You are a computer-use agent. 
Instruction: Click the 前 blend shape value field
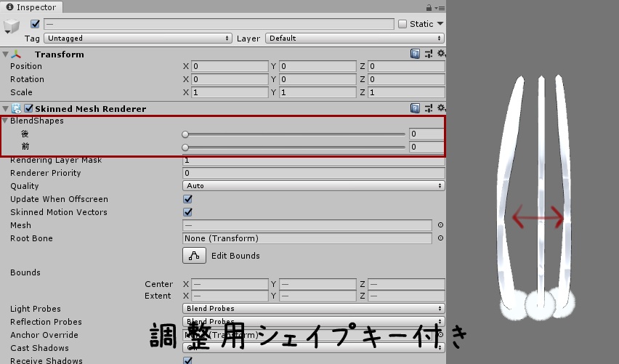[x=426, y=147]
